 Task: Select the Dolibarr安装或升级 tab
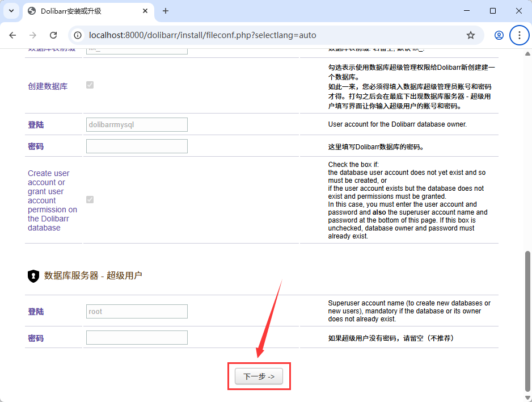(88, 11)
